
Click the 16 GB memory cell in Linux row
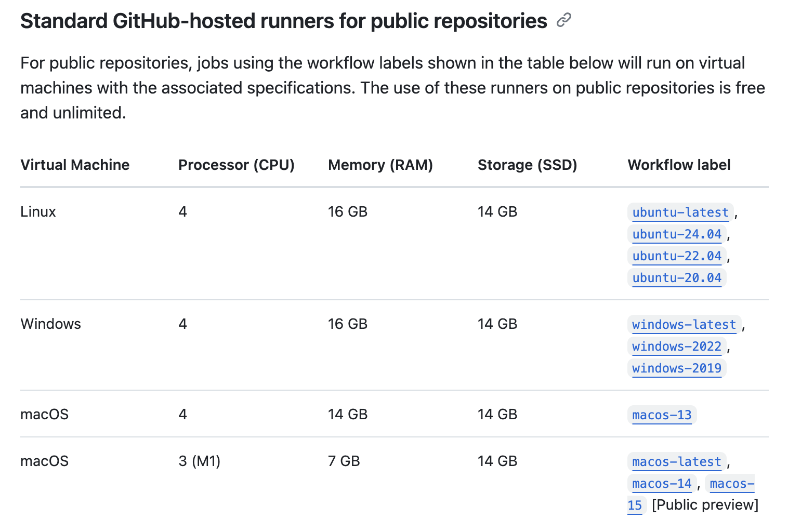(348, 211)
